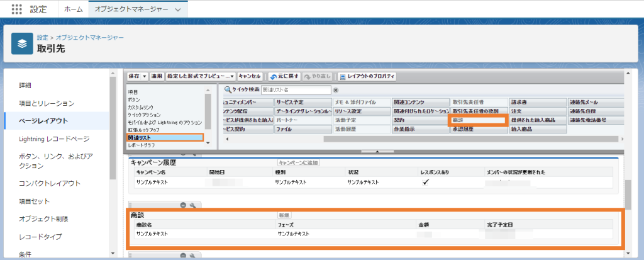Open the App Launcher dots grid
The image size is (644, 260).
(17, 9)
